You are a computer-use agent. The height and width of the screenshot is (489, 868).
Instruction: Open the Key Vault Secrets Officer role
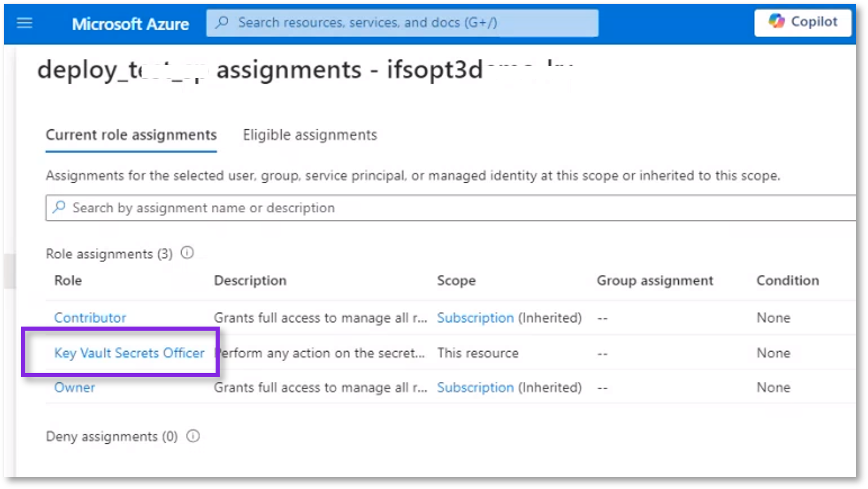129,353
